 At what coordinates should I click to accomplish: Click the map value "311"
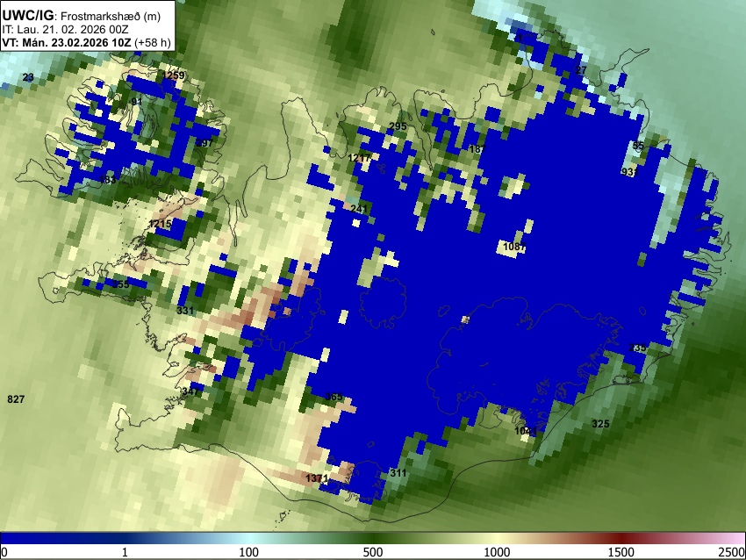tap(398, 473)
